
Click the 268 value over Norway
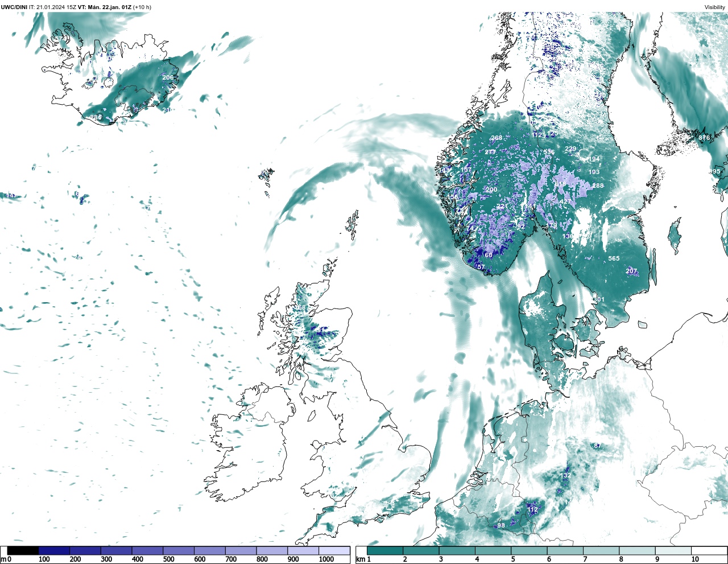tap(497, 138)
